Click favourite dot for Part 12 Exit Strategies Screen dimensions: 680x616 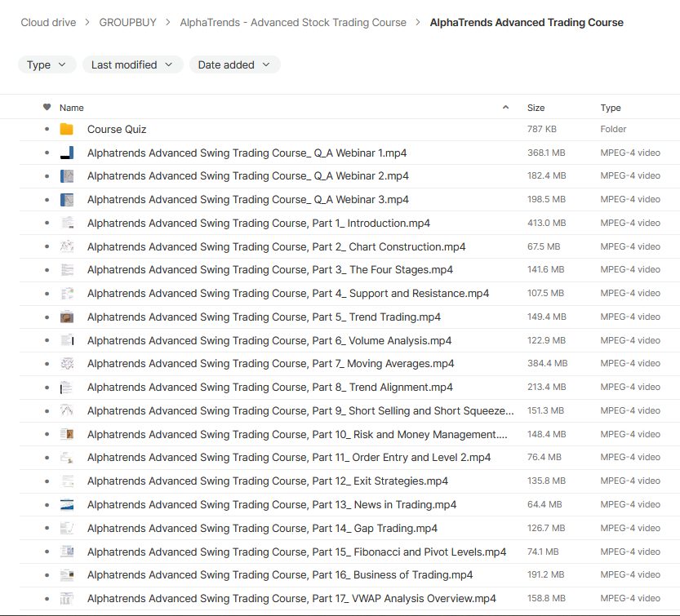[47, 481]
